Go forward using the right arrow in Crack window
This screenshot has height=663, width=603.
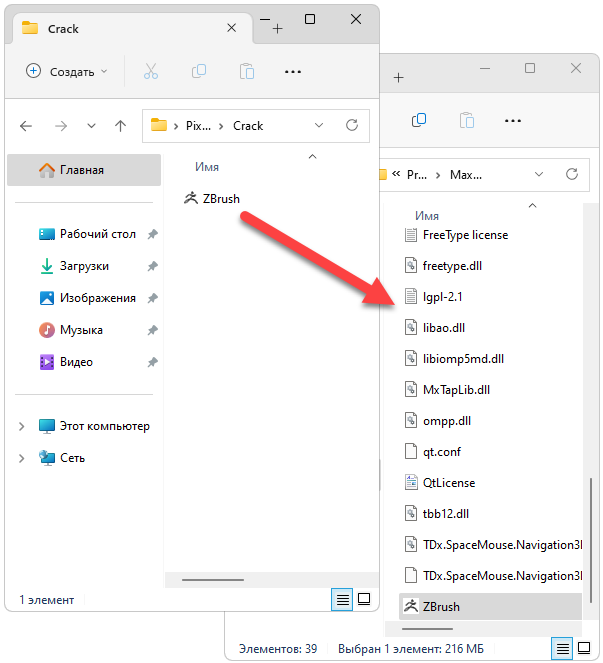tap(61, 126)
